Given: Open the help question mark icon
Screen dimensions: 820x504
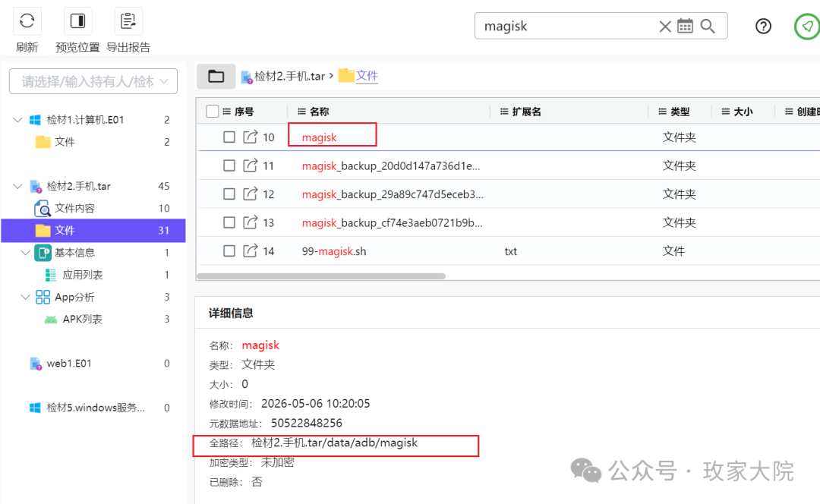Looking at the screenshot, I should point(764,26).
